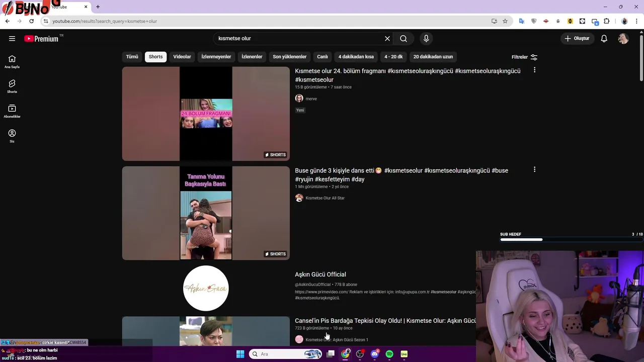The width and height of the screenshot is (644, 362).
Task: Open Spotify from the taskbar
Action: point(389,354)
